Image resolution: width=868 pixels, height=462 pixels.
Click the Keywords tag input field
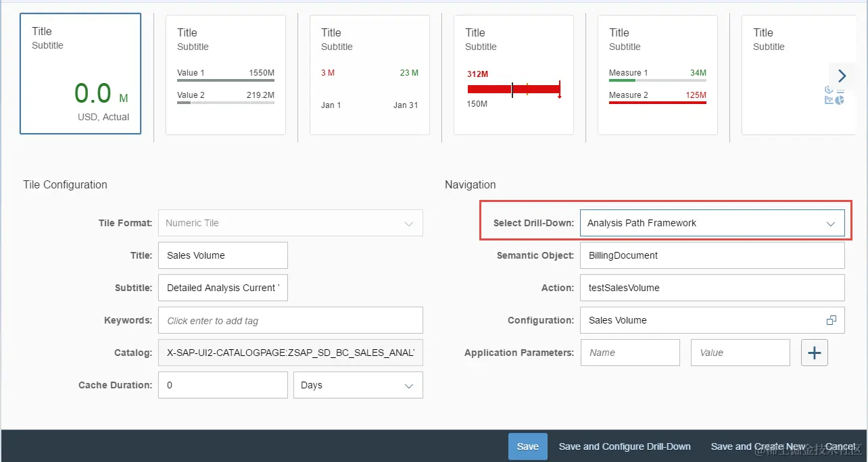click(x=291, y=320)
